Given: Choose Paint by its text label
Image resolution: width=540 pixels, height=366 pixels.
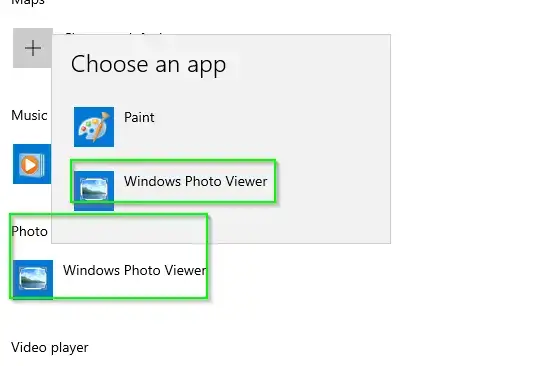Looking at the screenshot, I should pos(139,117).
